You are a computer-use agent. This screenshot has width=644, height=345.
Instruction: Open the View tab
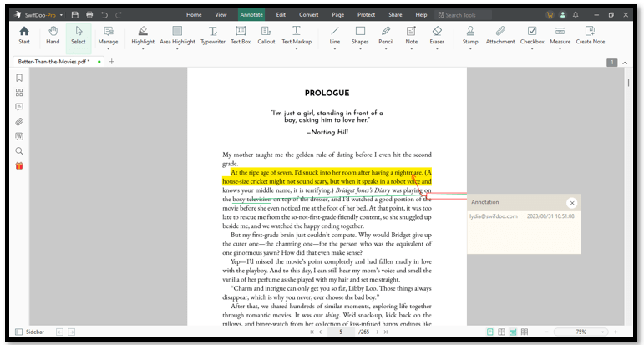pos(221,15)
